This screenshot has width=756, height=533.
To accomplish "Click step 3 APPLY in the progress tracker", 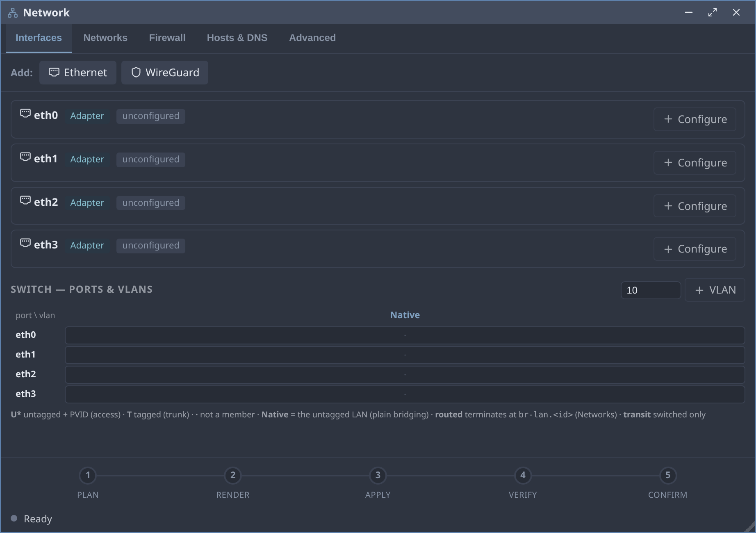I will [378, 476].
